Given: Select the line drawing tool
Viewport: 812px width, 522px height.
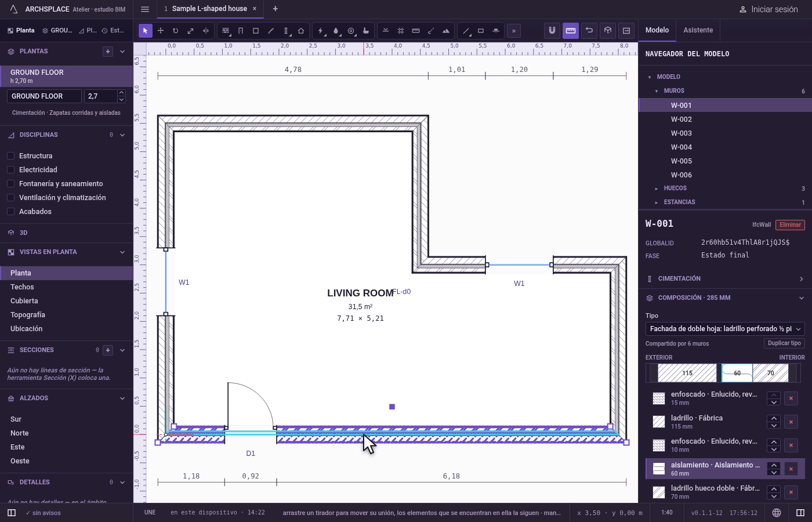Looking at the screenshot, I should 466,31.
